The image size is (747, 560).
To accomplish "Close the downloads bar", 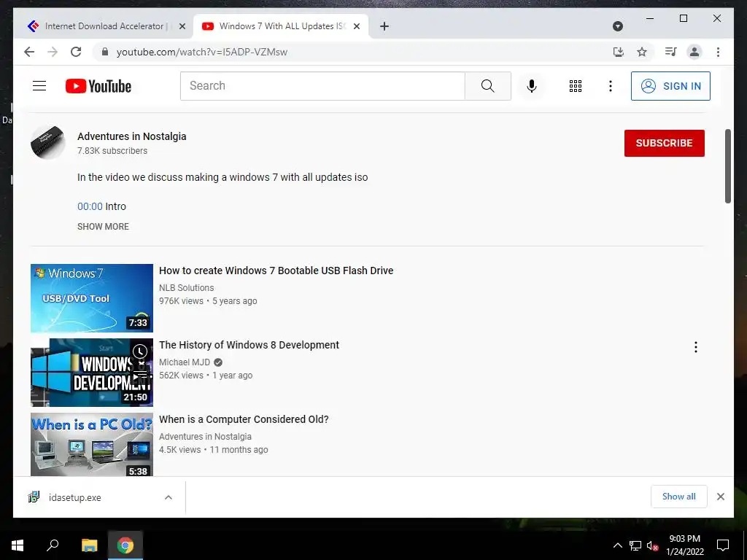I will 721,497.
